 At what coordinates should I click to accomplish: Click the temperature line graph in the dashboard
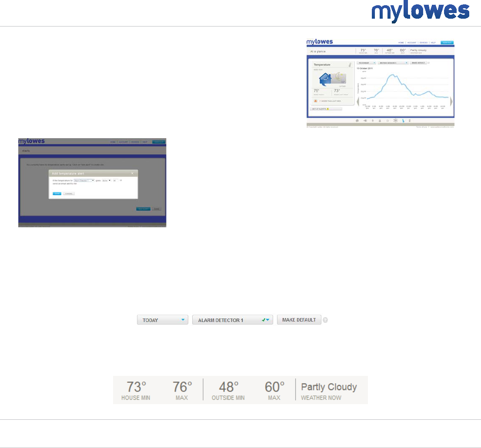pyautogui.click(x=408, y=87)
